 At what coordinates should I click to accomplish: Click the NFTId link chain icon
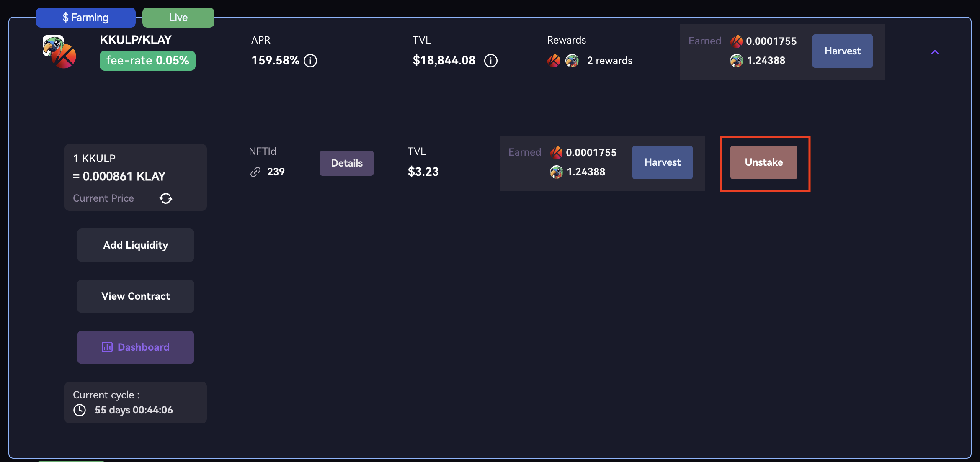pyautogui.click(x=255, y=172)
